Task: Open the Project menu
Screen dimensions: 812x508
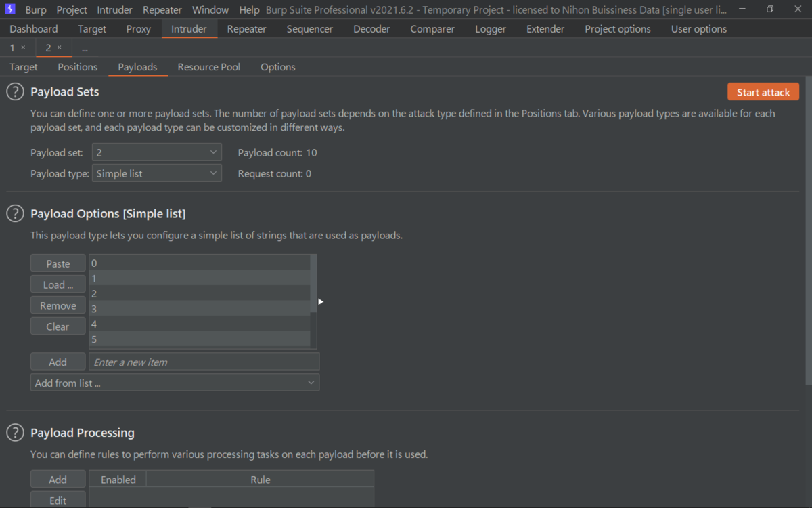Action: (72, 10)
